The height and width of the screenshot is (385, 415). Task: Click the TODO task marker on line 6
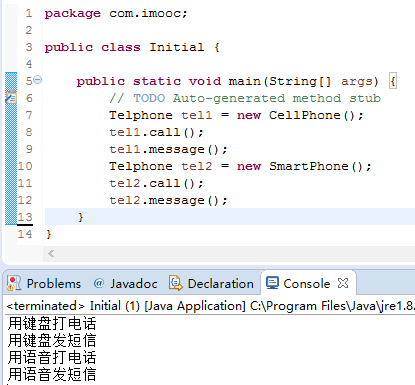click(11, 97)
